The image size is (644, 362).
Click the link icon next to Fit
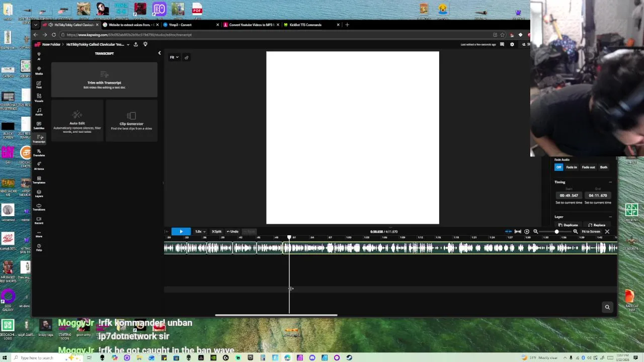click(x=186, y=57)
